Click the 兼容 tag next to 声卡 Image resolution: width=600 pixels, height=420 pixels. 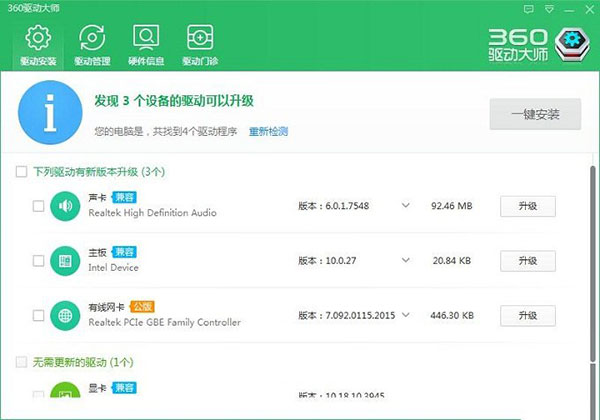[124, 197]
